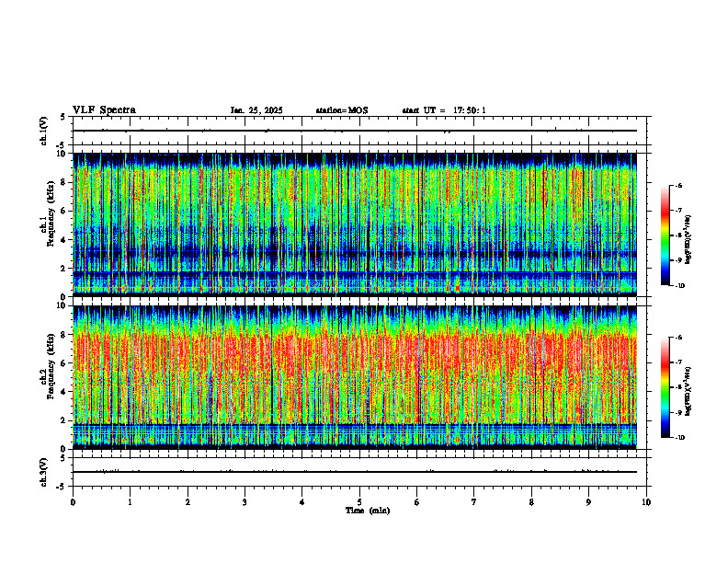This screenshot has width=728, height=563.
Task: Click the "ch.1(V)" waveform axis label
Action: [x=44, y=131]
